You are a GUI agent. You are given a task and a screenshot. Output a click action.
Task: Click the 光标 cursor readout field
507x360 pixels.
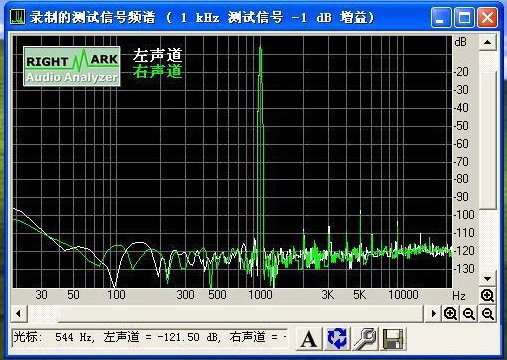tap(149, 337)
